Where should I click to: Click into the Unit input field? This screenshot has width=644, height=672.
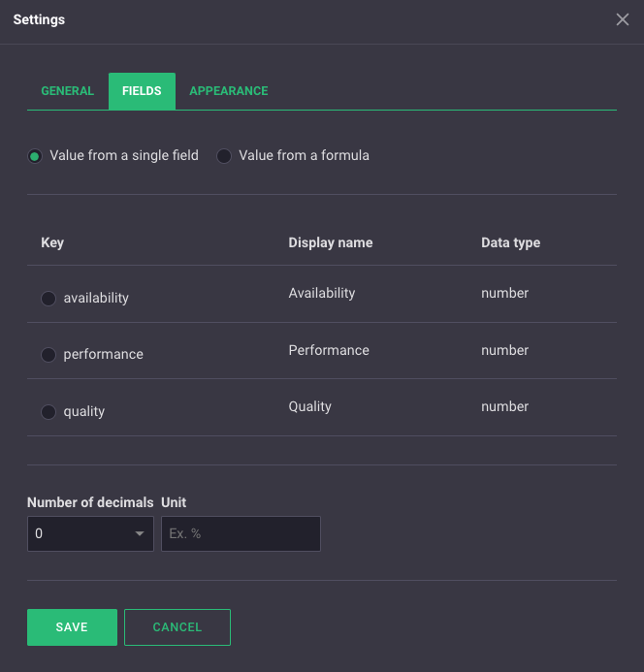(x=241, y=533)
